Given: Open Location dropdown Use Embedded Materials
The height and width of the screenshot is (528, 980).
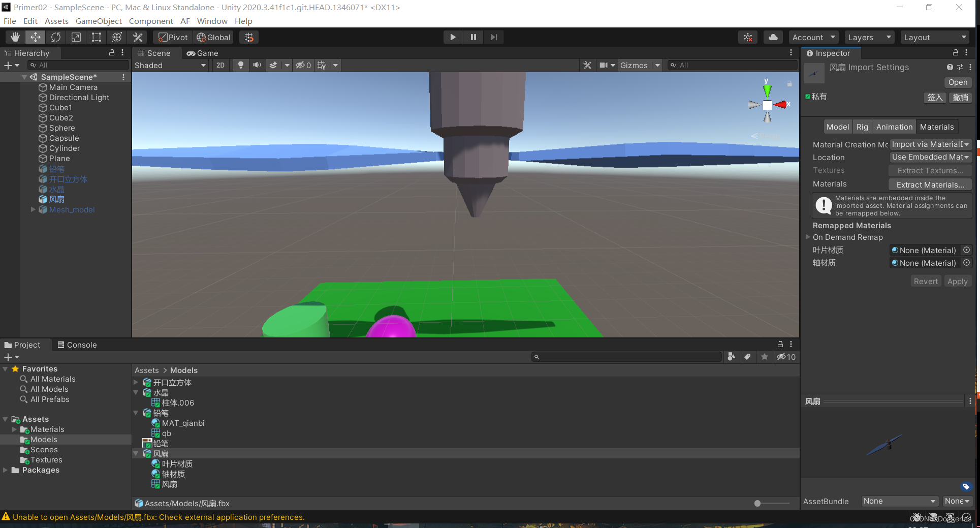Looking at the screenshot, I should pyautogui.click(x=931, y=157).
